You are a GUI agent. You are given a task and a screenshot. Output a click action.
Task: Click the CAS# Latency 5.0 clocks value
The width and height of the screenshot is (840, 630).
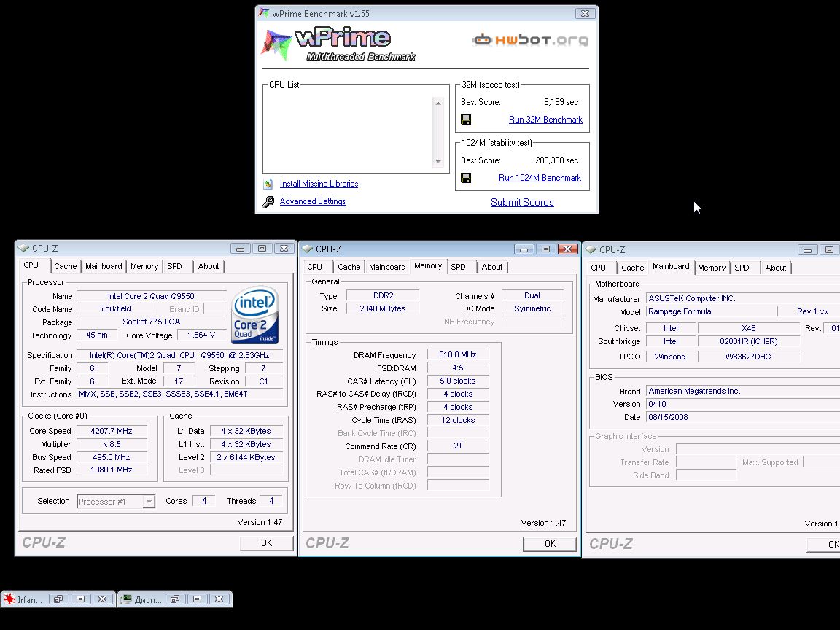coord(458,381)
